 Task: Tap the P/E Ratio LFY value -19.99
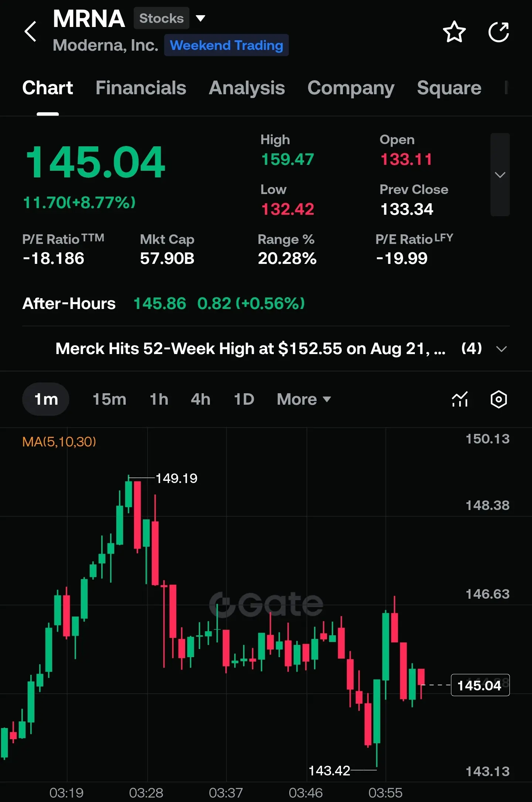(x=402, y=258)
